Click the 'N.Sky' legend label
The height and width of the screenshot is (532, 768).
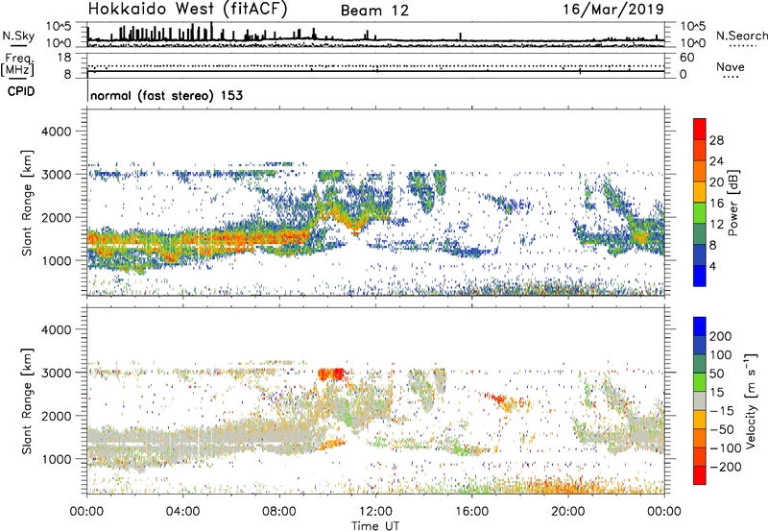pos(18,36)
